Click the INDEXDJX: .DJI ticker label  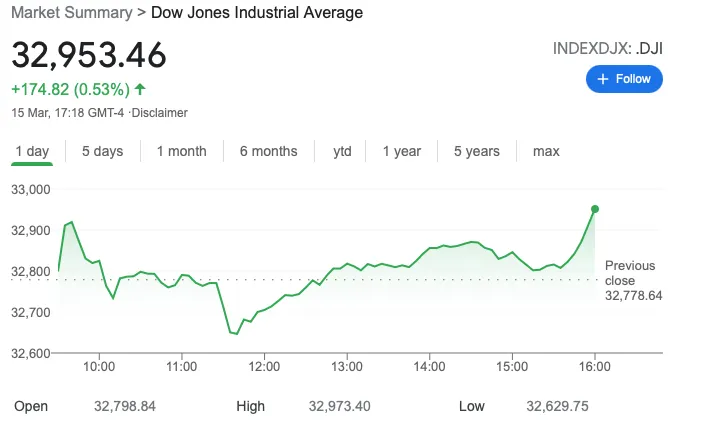607,48
